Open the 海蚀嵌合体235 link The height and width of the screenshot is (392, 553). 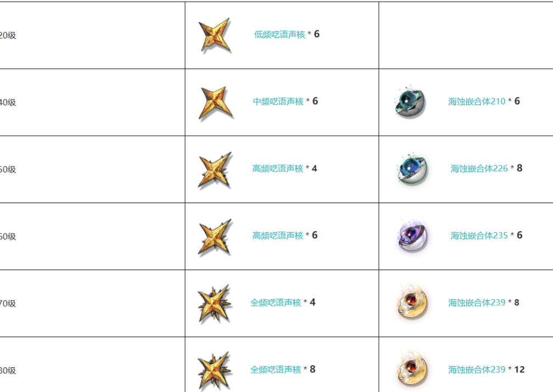tap(479, 236)
